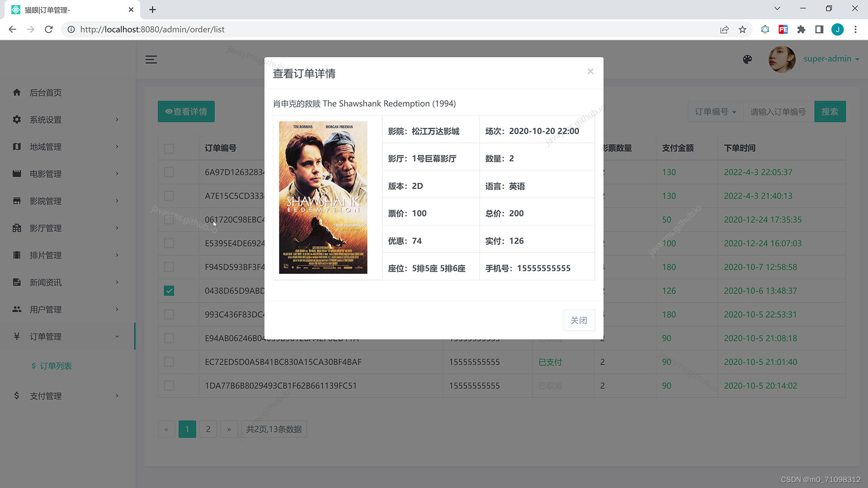Image resolution: width=868 pixels, height=488 pixels.
Task: Click the super-admin avatar image
Action: pyautogui.click(x=782, y=59)
